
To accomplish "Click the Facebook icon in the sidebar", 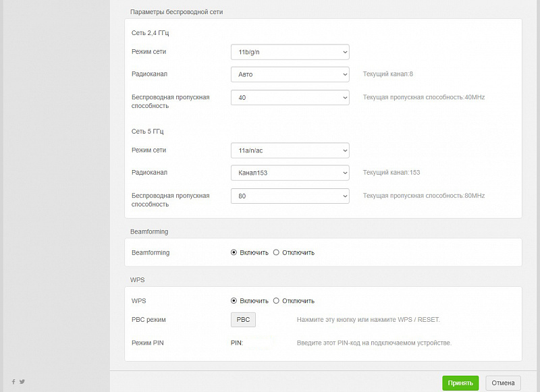I will (x=13, y=382).
